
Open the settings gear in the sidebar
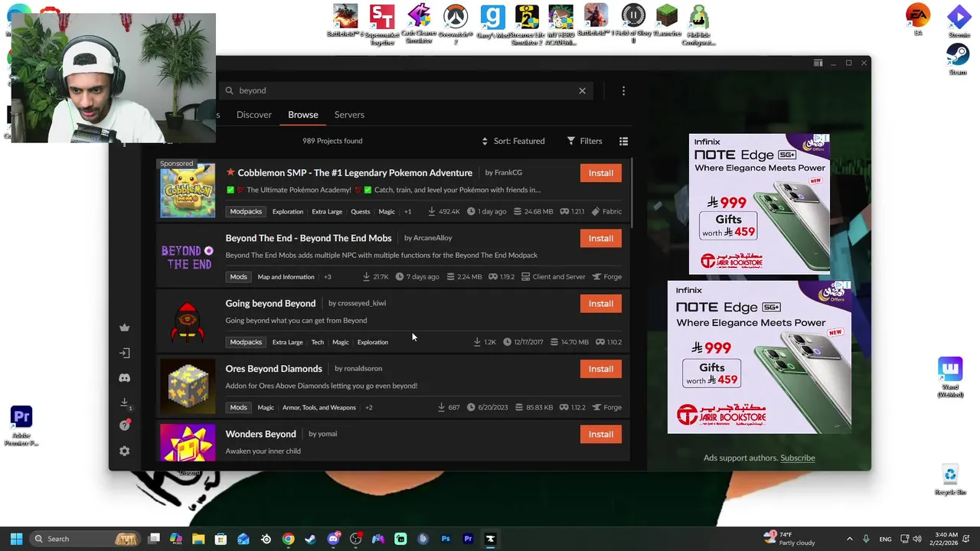point(124,451)
